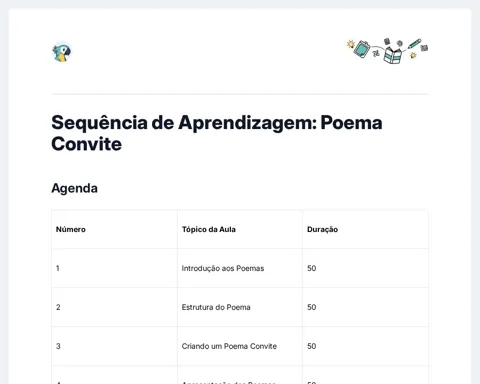This screenshot has height=384, width=480.
Task: Click duration 50 for Criando um Poema Convite
Action: [x=312, y=346]
